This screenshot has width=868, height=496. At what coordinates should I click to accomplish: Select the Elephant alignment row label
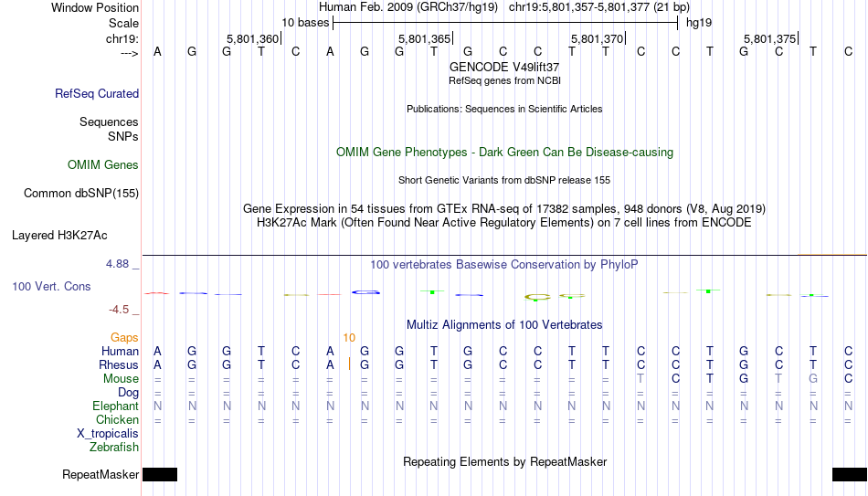(x=115, y=406)
